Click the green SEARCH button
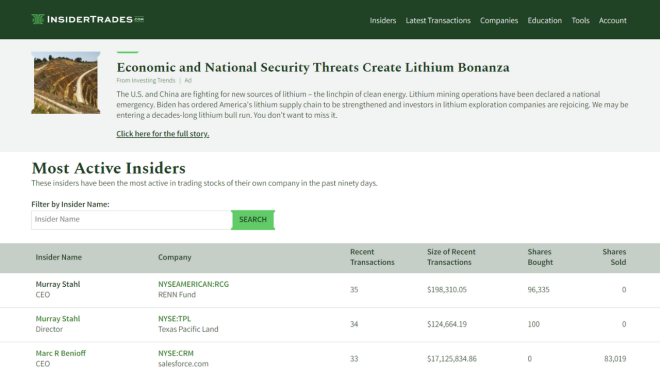The width and height of the screenshot is (660, 371). pyautogui.click(x=253, y=220)
